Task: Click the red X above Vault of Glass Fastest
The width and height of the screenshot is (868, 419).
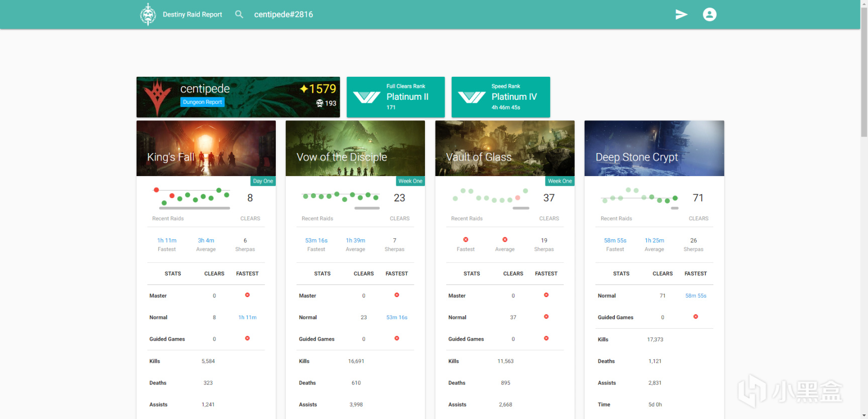Action: point(466,239)
